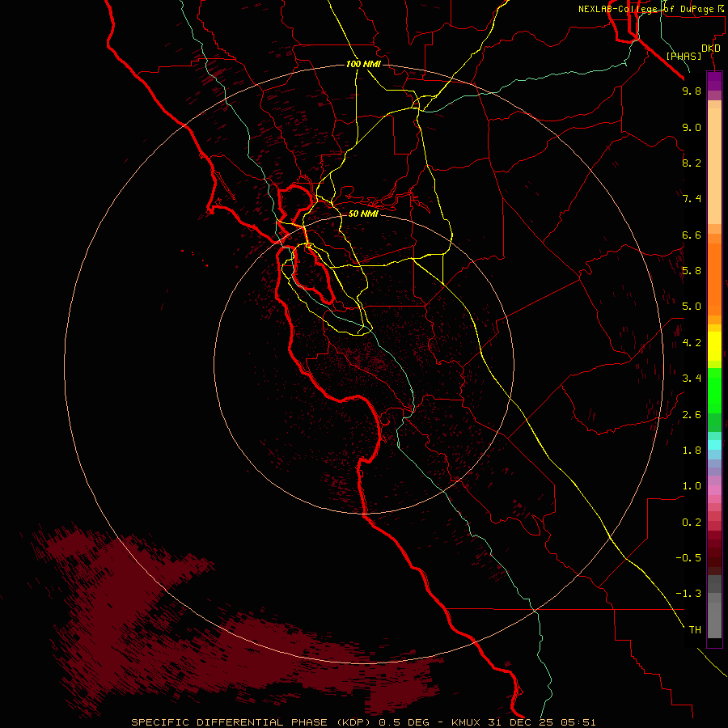The image size is (728, 728).
Task: Click the 5.0 scale value
Action: click(692, 307)
